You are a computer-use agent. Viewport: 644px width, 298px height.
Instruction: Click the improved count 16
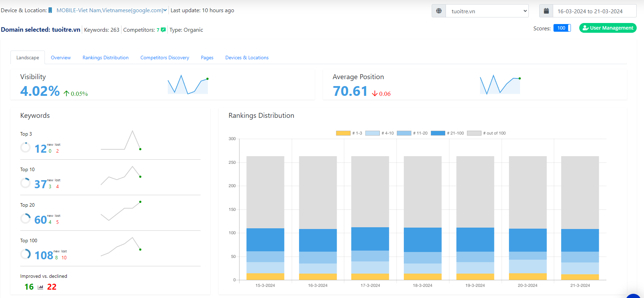pos(29,287)
